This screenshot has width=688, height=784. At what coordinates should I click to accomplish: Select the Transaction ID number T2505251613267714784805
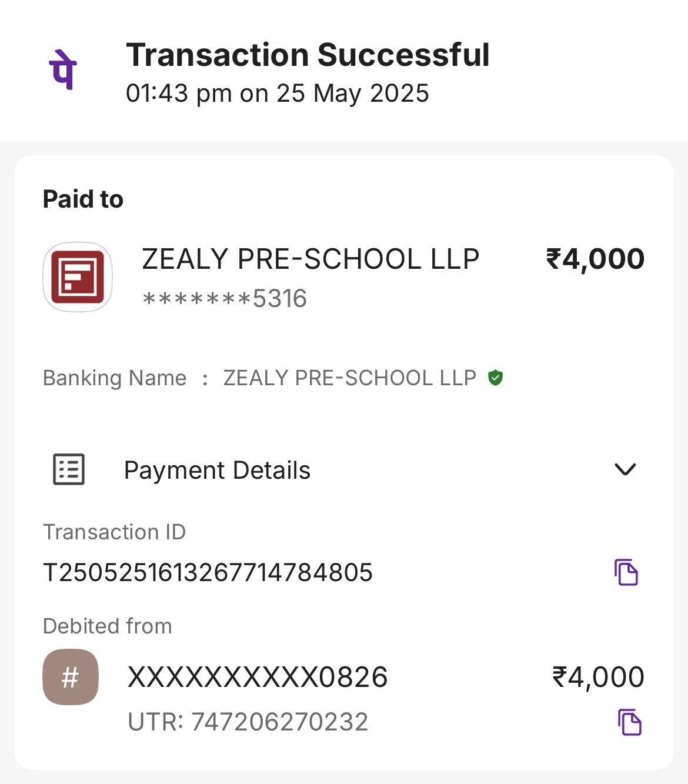click(208, 572)
